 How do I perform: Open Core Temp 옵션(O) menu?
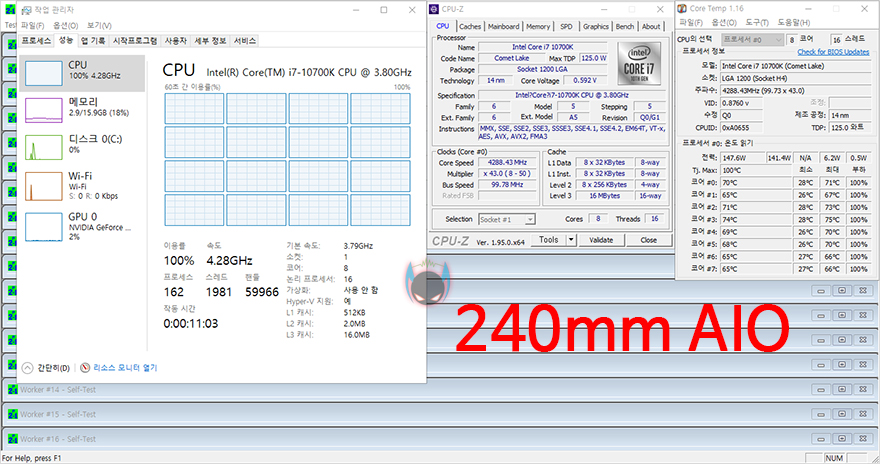tap(724, 22)
